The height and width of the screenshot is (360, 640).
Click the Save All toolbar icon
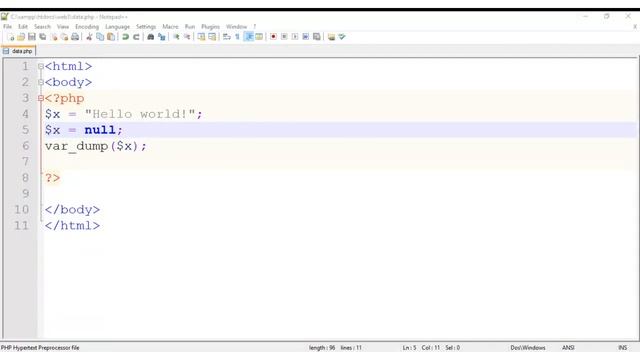42,37
